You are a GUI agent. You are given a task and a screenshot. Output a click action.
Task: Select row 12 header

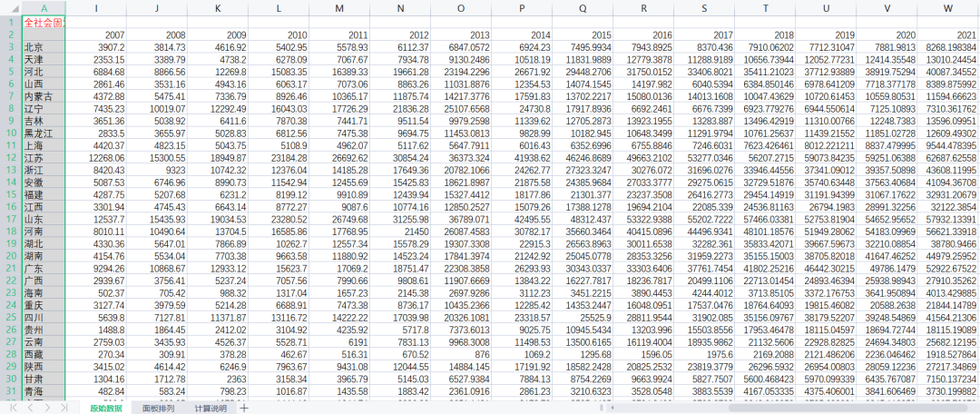point(11,157)
